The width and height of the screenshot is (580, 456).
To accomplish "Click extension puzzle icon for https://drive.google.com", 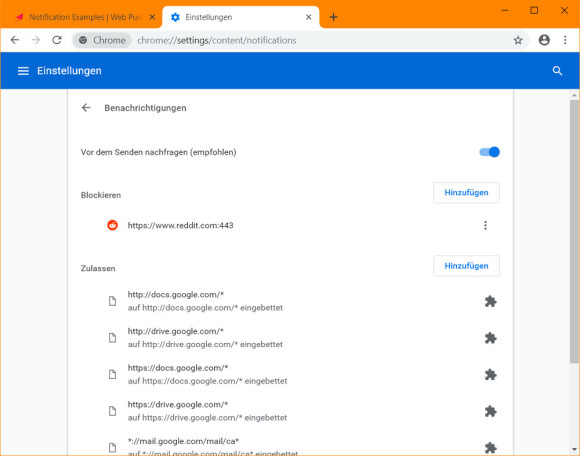I will 490,411.
